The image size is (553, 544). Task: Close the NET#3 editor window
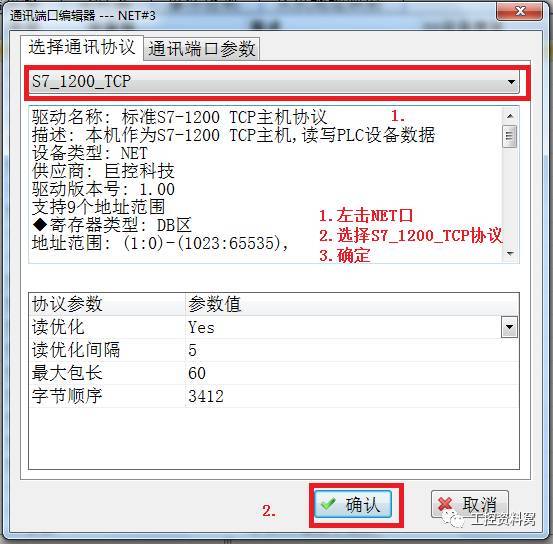click(519, 12)
